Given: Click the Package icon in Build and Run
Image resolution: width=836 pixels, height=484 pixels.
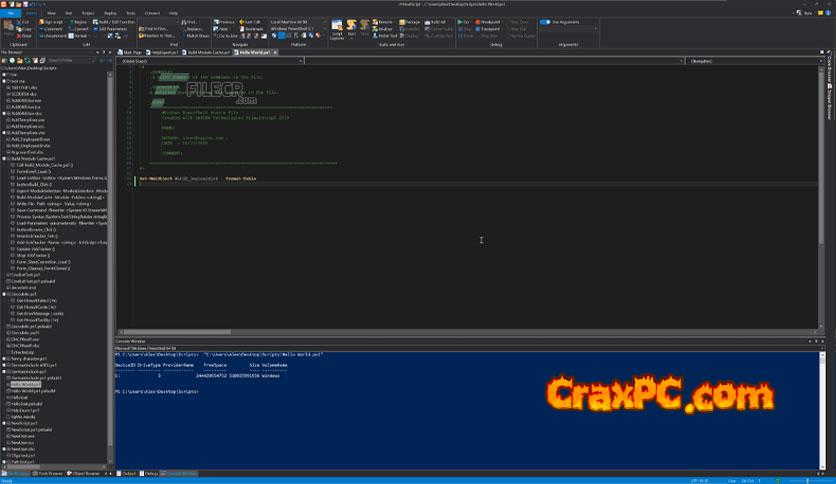Looking at the screenshot, I should point(403,20).
